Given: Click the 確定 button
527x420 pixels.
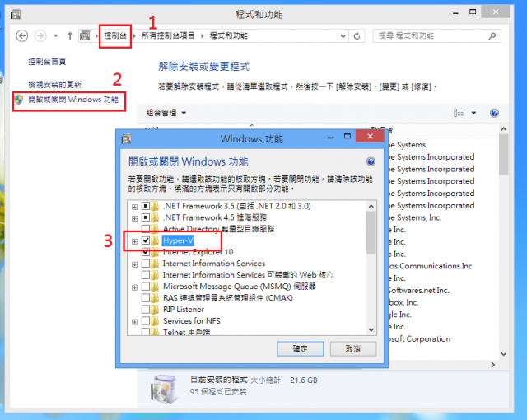Looking at the screenshot, I should (x=300, y=349).
